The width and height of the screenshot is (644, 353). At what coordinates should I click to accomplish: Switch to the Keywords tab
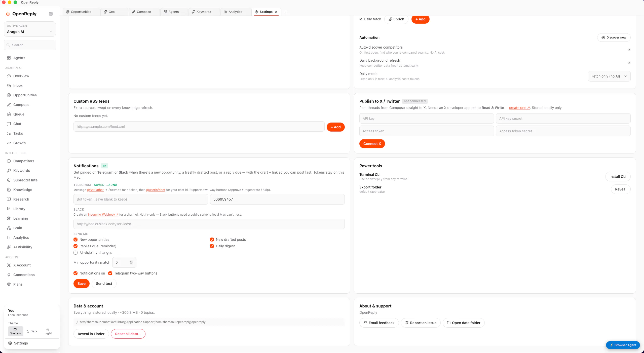click(x=204, y=12)
